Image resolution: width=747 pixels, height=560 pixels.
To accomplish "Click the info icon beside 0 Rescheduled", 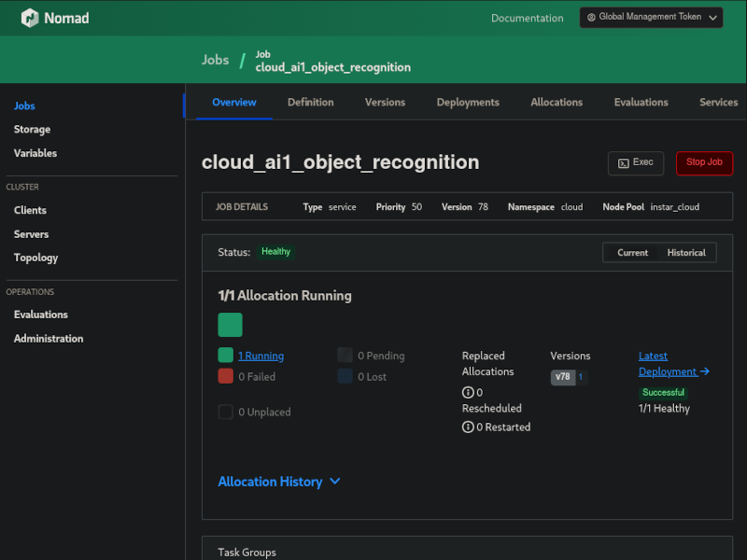I will pos(468,392).
